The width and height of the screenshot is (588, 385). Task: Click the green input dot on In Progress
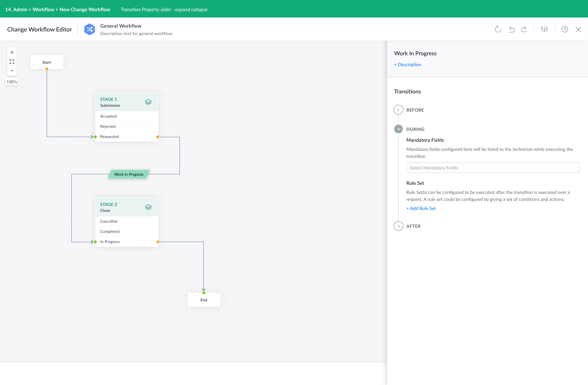[95, 242]
